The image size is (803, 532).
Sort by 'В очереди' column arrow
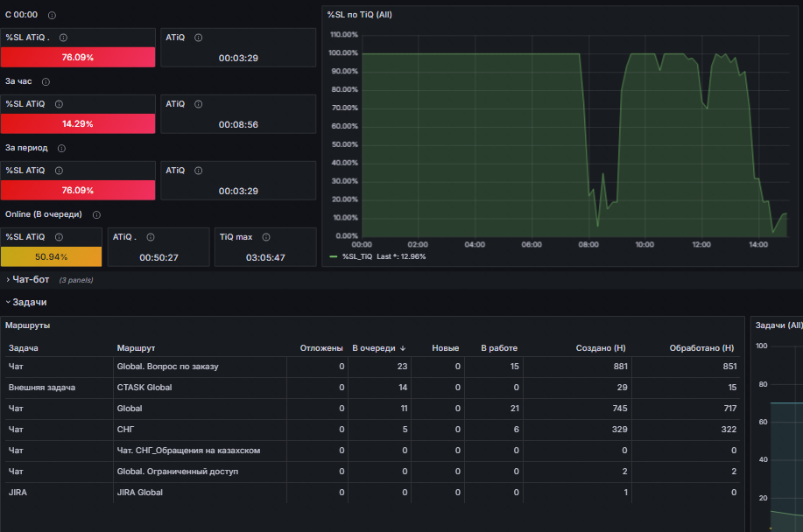(403, 348)
